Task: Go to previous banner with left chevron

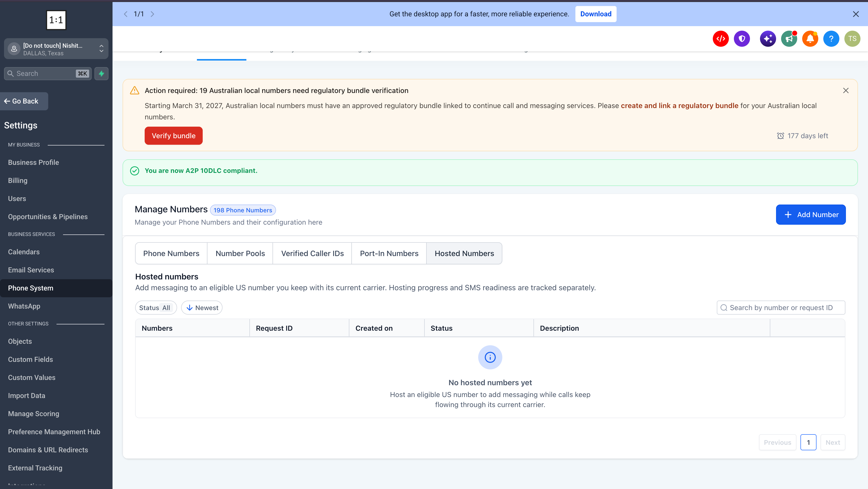Action: (x=126, y=14)
